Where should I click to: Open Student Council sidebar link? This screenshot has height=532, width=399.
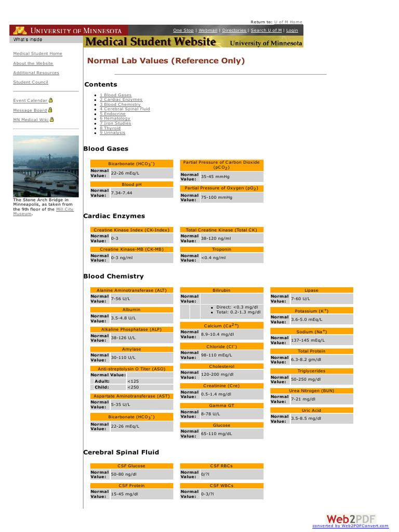(x=31, y=82)
